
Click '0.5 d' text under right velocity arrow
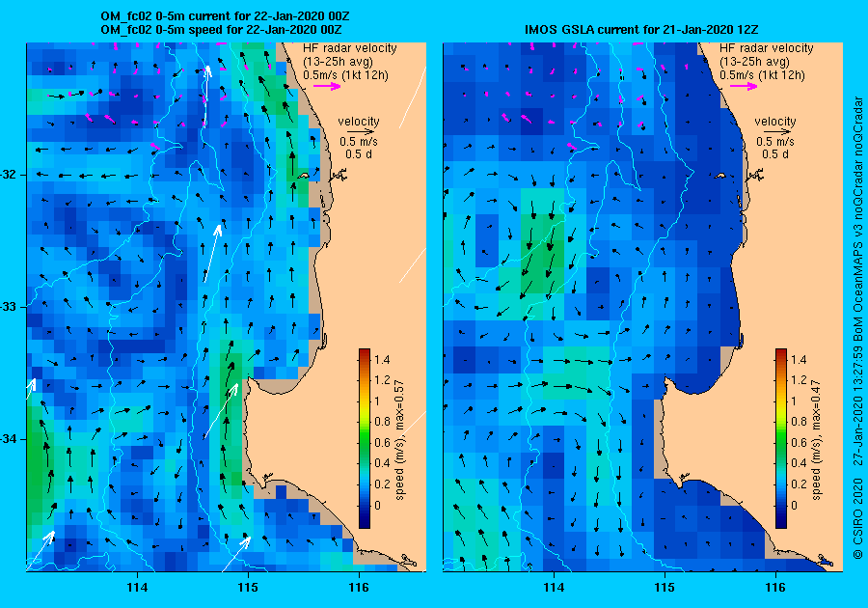(x=775, y=154)
